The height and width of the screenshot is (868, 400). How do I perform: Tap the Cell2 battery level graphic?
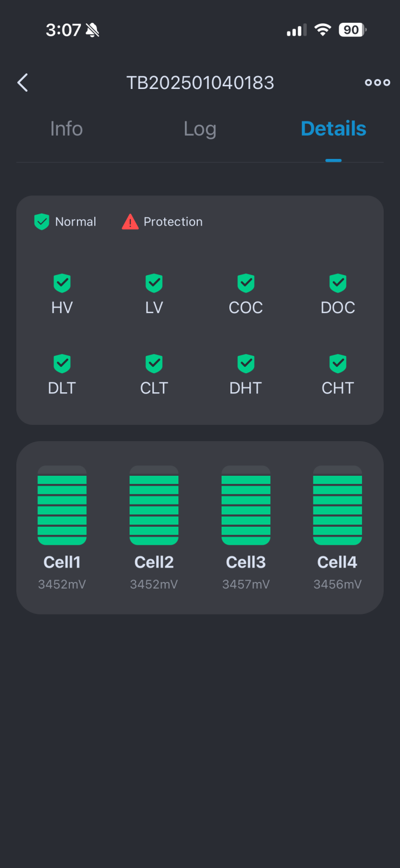[154, 506]
